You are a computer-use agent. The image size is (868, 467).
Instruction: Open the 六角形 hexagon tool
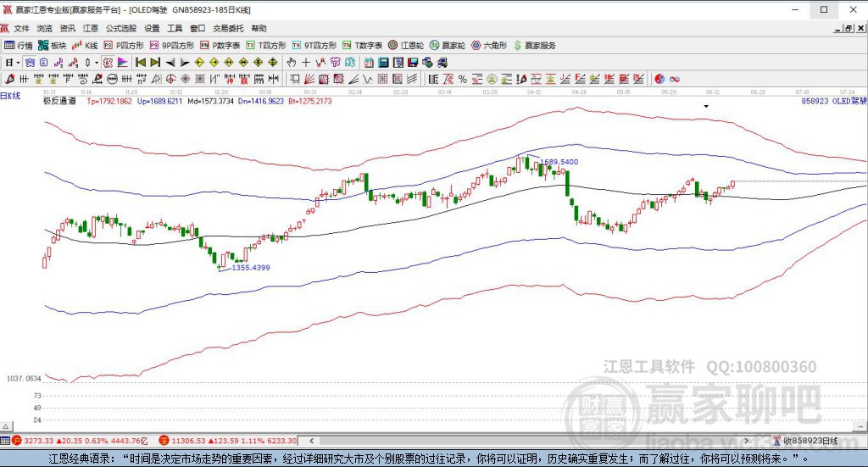coord(489,46)
